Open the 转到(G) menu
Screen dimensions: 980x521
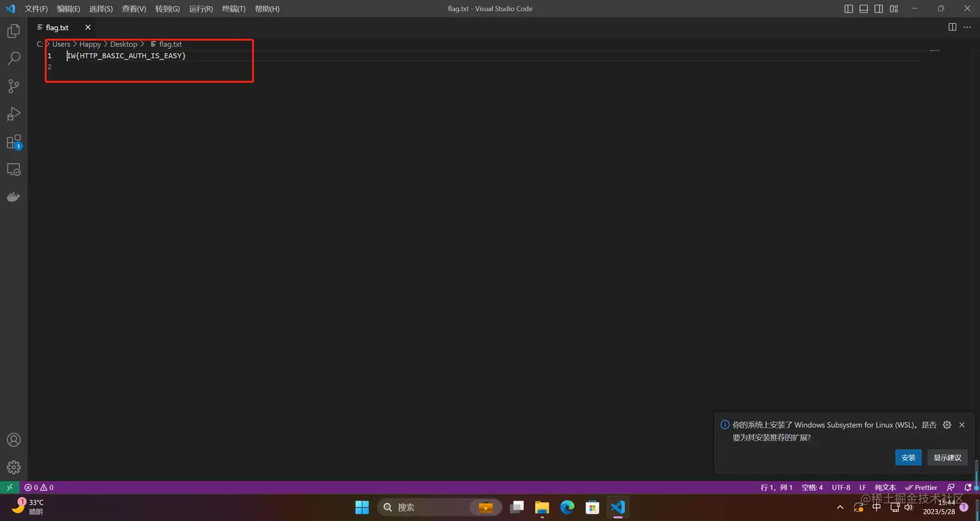click(167, 8)
